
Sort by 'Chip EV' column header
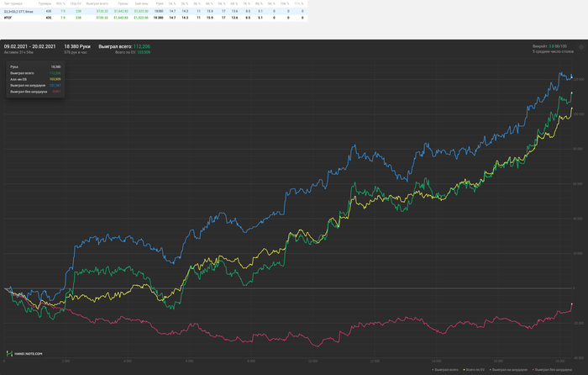pyautogui.click(x=76, y=3)
